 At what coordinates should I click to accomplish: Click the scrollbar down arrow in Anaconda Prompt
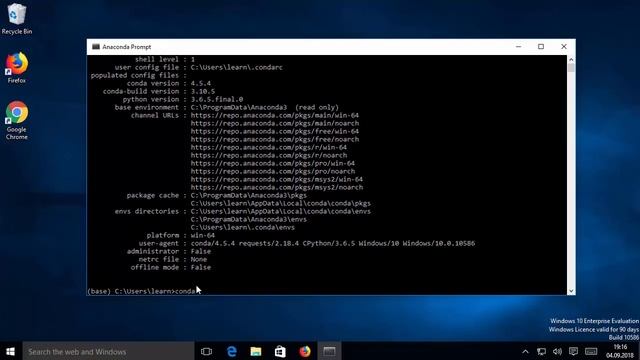tap(571, 291)
